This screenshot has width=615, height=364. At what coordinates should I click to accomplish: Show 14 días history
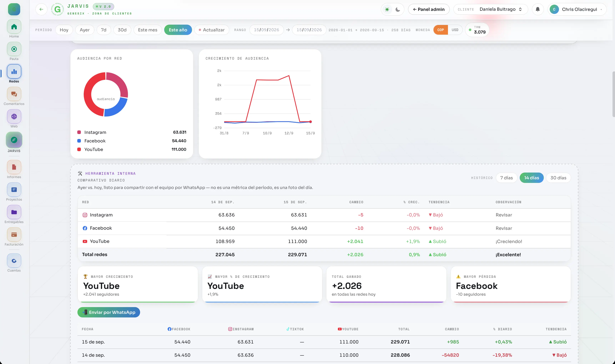coord(532,178)
